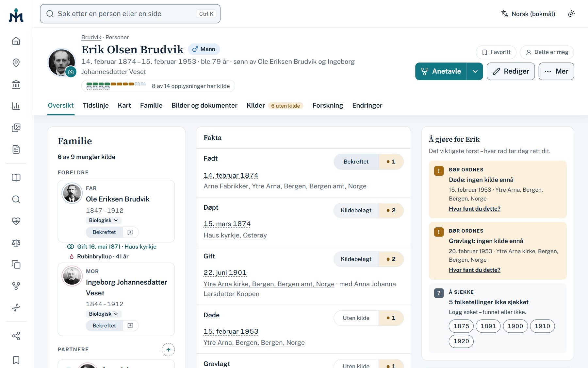Open the media gallery sidebar icon
This screenshot has width=588, height=368.
pos(16,128)
